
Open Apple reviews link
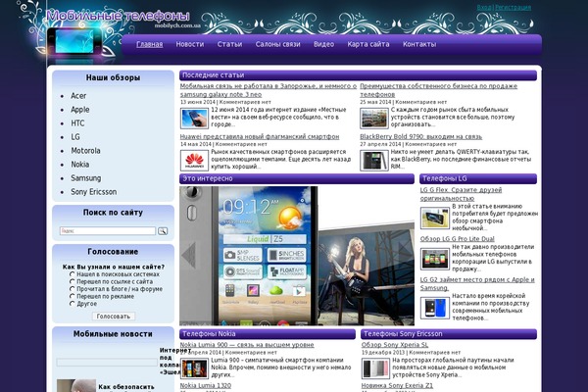80,110
